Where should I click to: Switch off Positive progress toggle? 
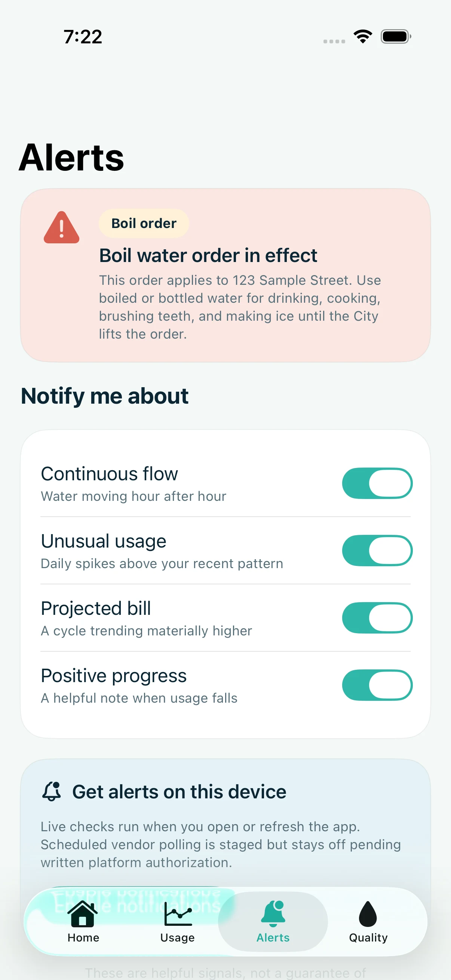(377, 685)
